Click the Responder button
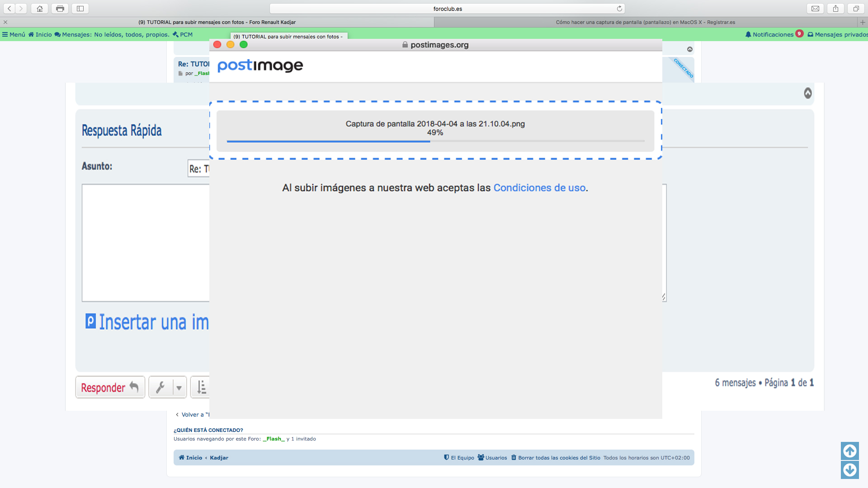 [x=110, y=388]
